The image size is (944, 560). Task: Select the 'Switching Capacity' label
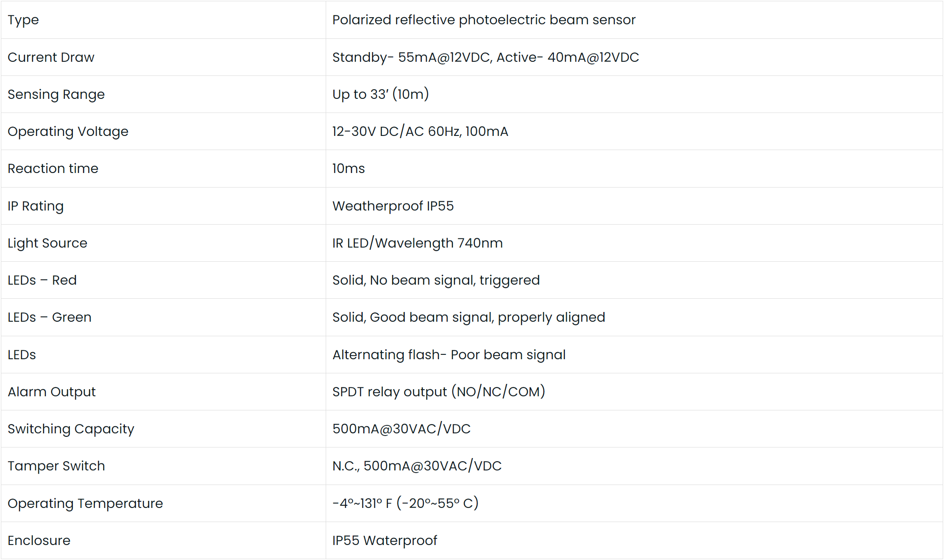pos(71,429)
